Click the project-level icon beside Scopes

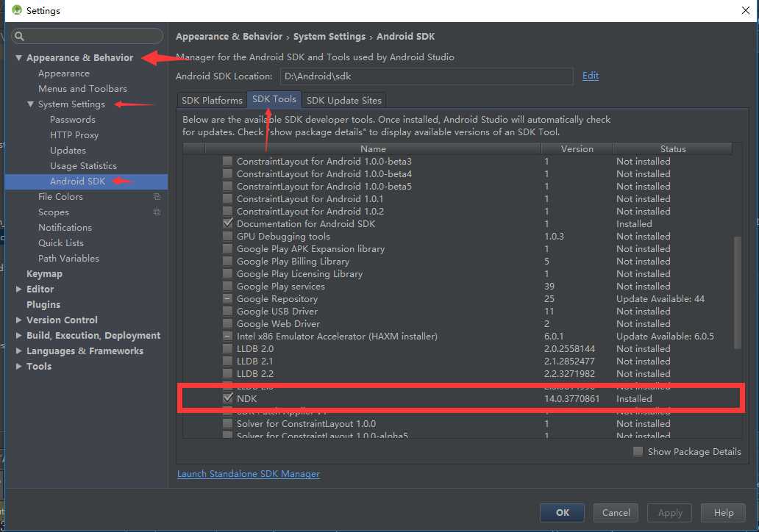[x=157, y=212]
